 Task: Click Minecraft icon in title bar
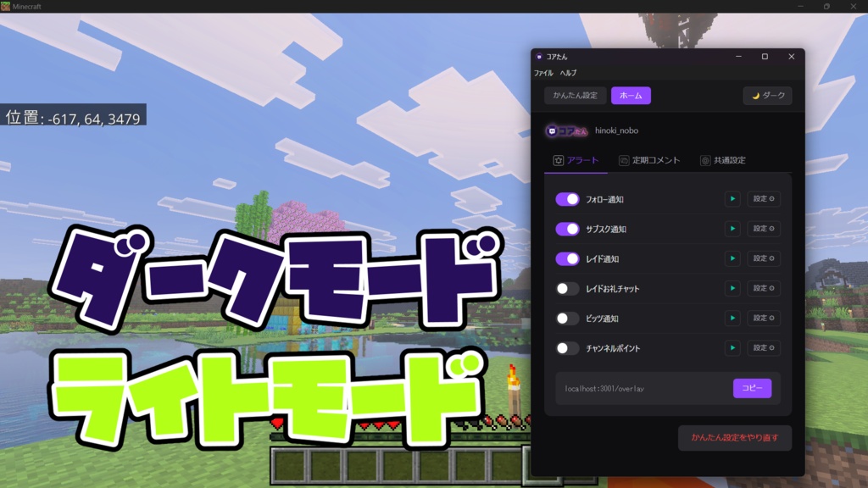coord(6,6)
